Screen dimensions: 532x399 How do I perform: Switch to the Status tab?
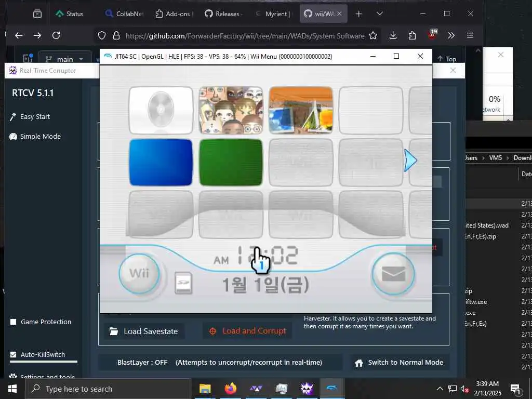(x=70, y=14)
